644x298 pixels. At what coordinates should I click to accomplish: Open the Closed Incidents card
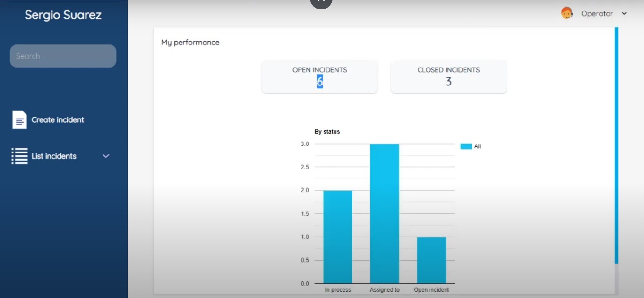[x=448, y=77]
